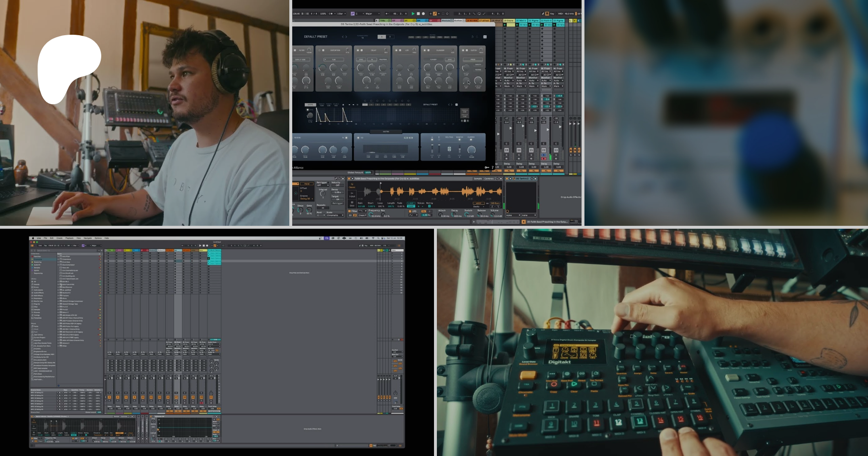The image size is (868, 456).
Task: Open the TUBE distortion type dropdown
Action: coord(334,60)
